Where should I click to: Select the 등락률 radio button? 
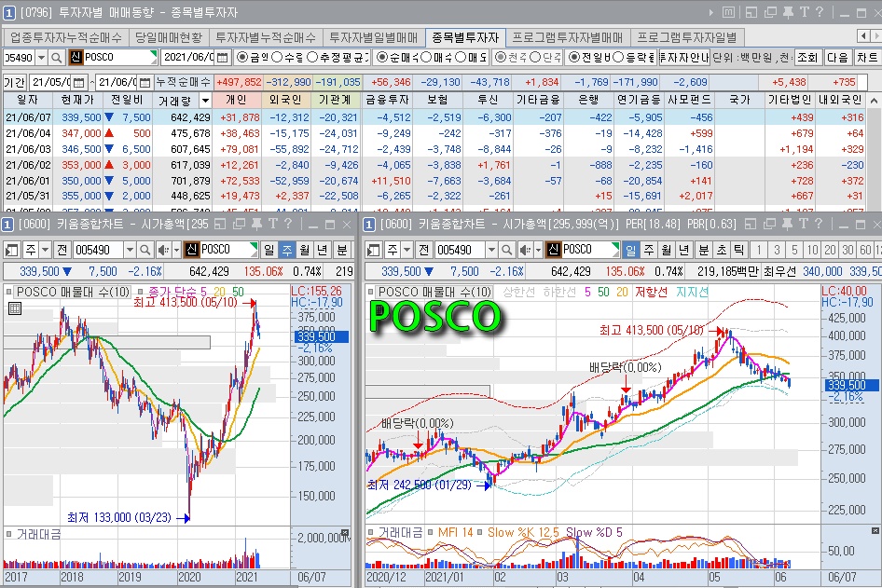click(x=618, y=58)
